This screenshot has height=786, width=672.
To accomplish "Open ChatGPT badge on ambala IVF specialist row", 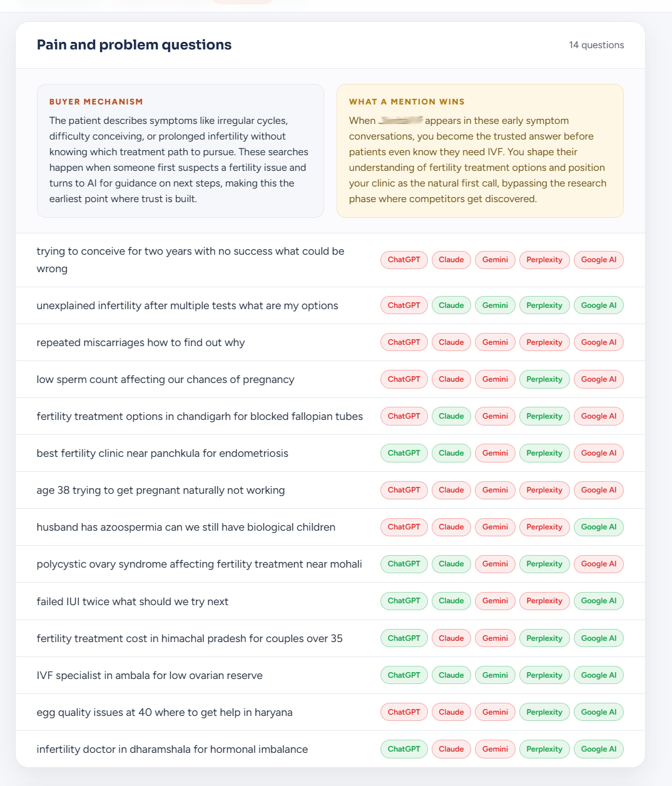I will tap(404, 675).
